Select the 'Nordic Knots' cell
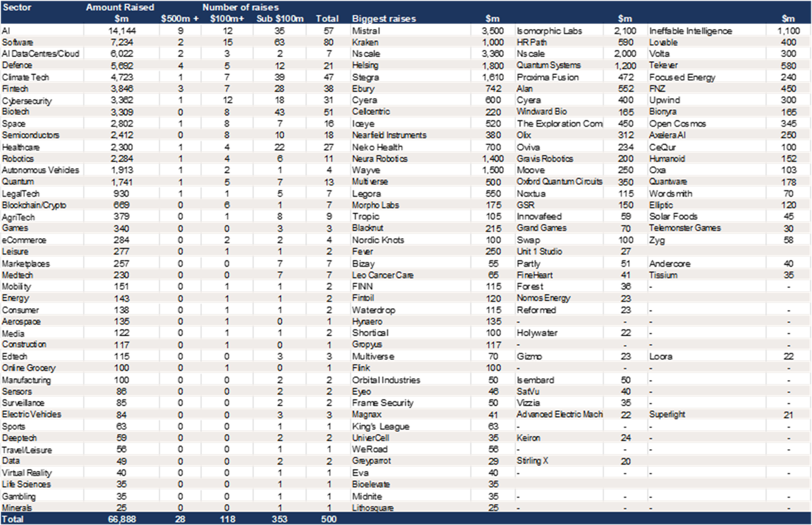Viewport: 812px width, 525px height. pos(378,240)
